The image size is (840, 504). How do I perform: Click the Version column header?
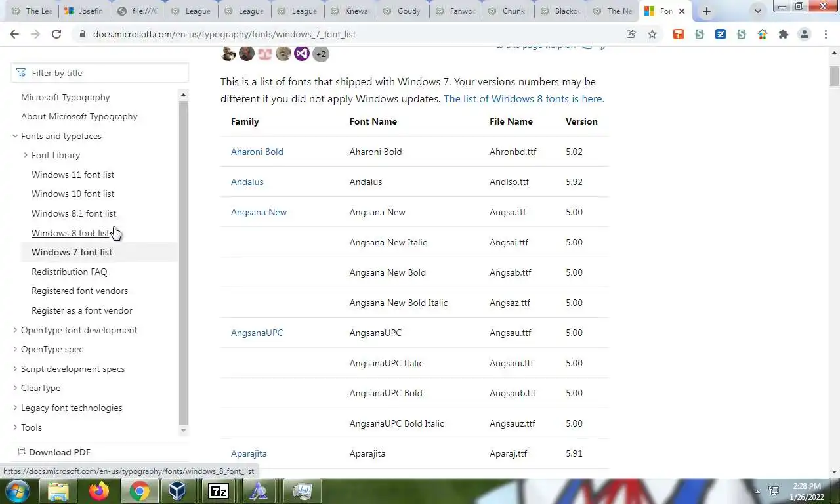coord(581,121)
